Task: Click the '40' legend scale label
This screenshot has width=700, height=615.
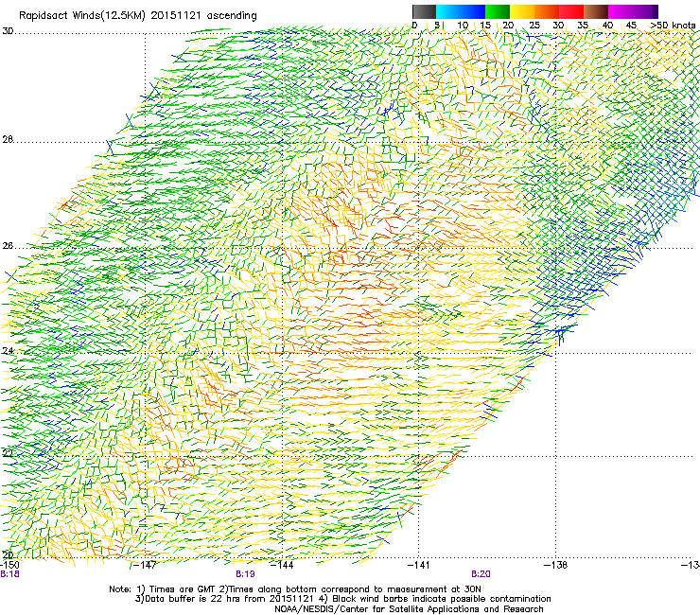Action: (607, 25)
